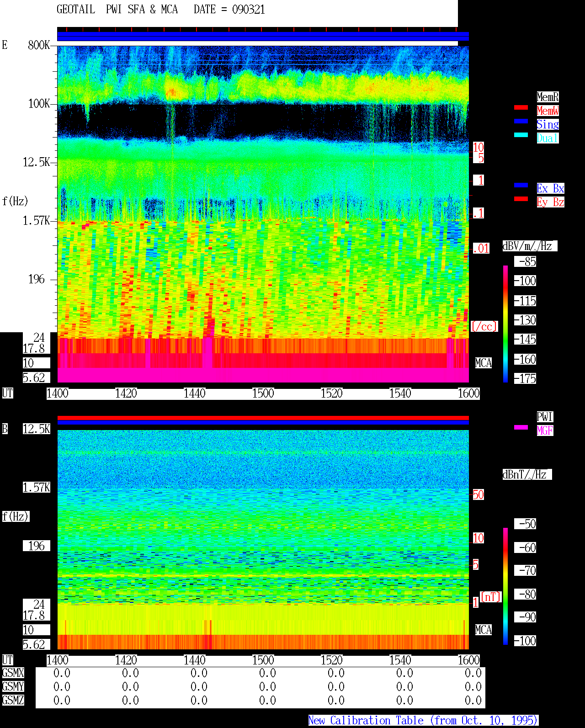The width and height of the screenshot is (585, 728).
Task: Click the PWI legend label
Action: [x=545, y=417]
